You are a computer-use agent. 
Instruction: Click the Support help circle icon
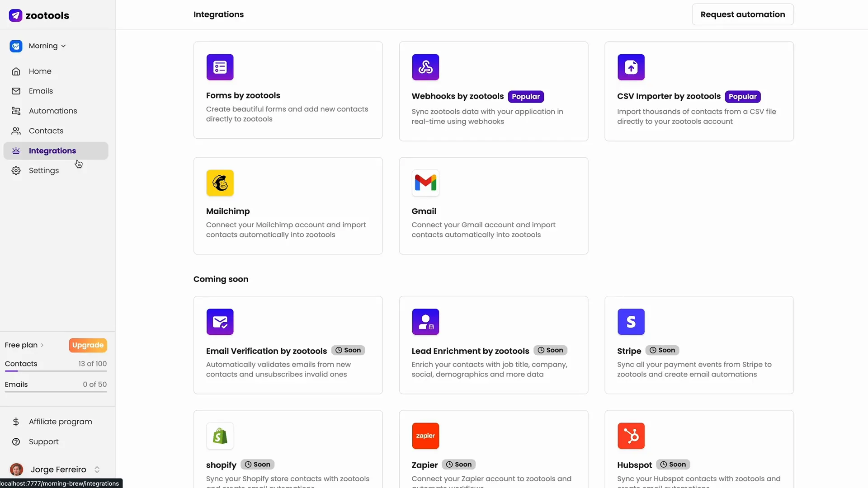pos(16,442)
